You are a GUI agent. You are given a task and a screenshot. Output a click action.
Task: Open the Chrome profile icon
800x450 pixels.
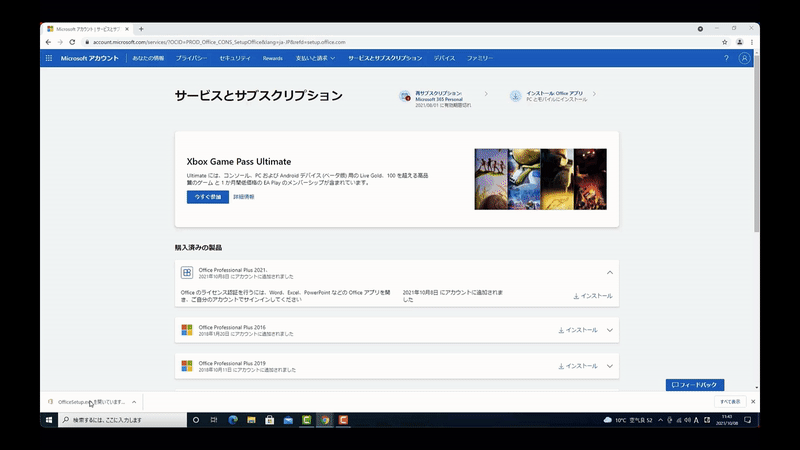(739, 42)
